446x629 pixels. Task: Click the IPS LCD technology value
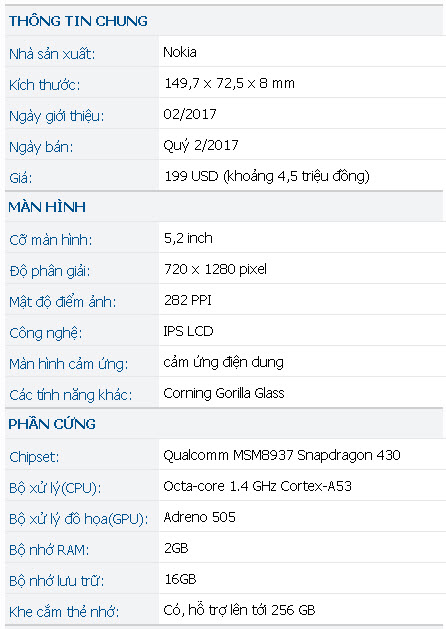pos(189,331)
